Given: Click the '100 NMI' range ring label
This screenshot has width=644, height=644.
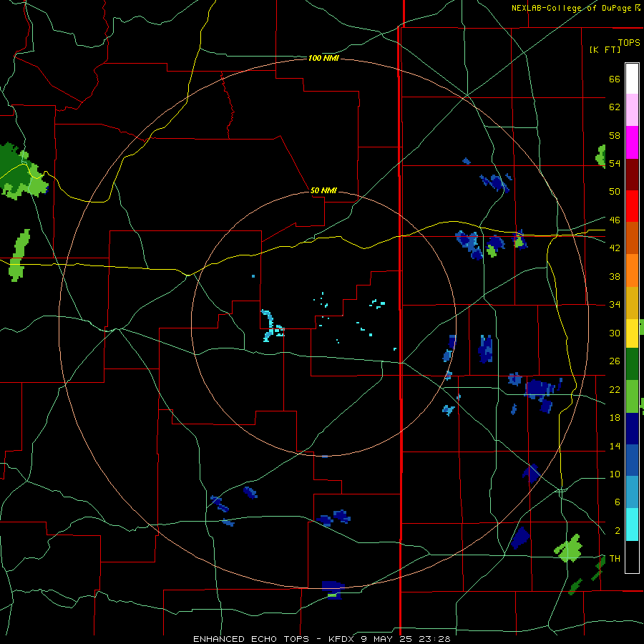Looking at the screenshot, I should [x=323, y=59].
